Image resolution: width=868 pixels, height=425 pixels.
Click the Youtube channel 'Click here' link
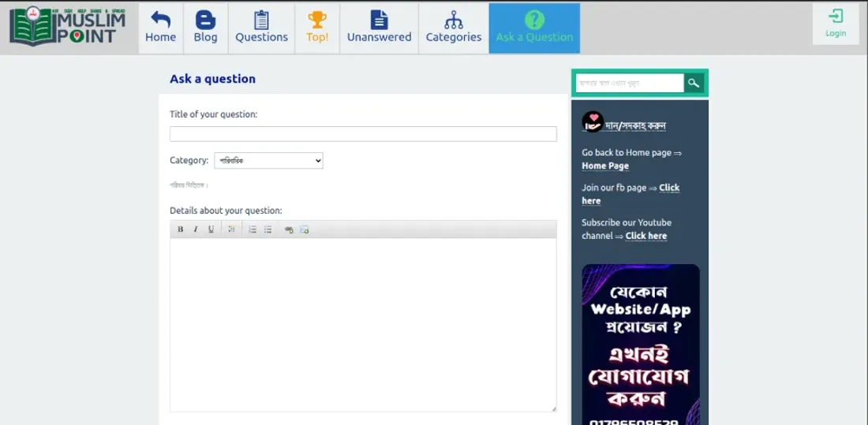click(x=646, y=236)
